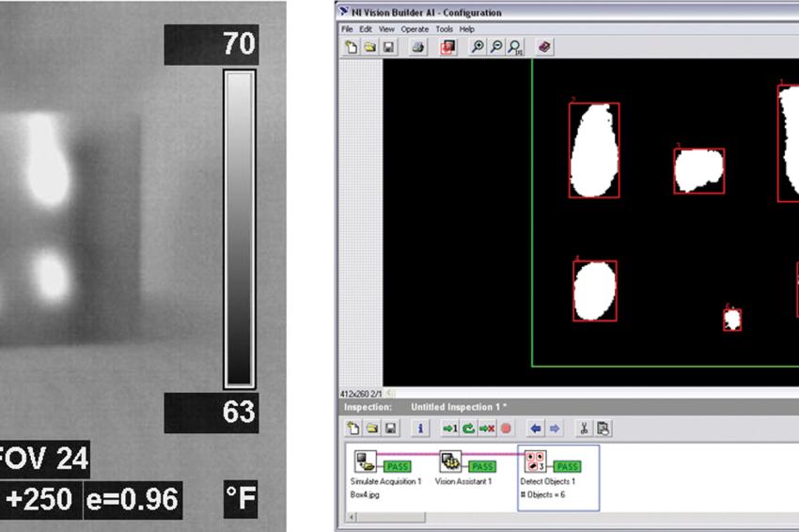This screenshot has height=532, width=799.
Task: Click PASS indicator of Vision Assistant 1
Action: coord(482,466)
